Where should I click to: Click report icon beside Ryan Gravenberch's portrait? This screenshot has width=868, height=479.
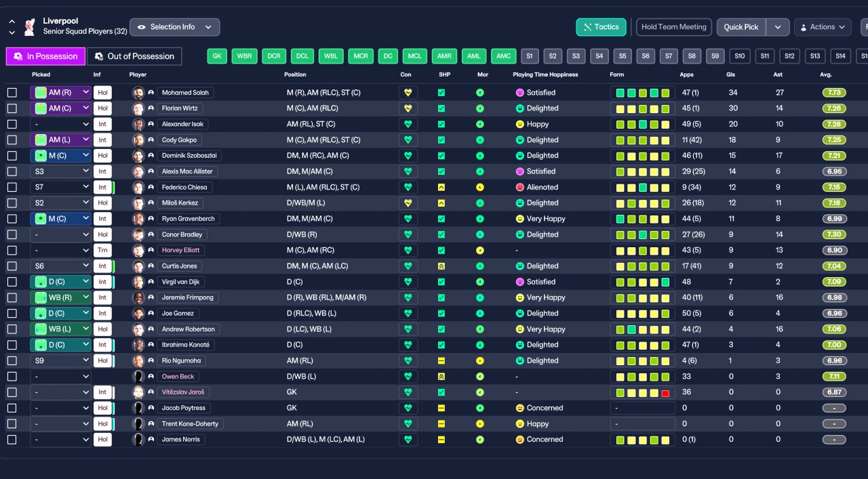[151, 219]
